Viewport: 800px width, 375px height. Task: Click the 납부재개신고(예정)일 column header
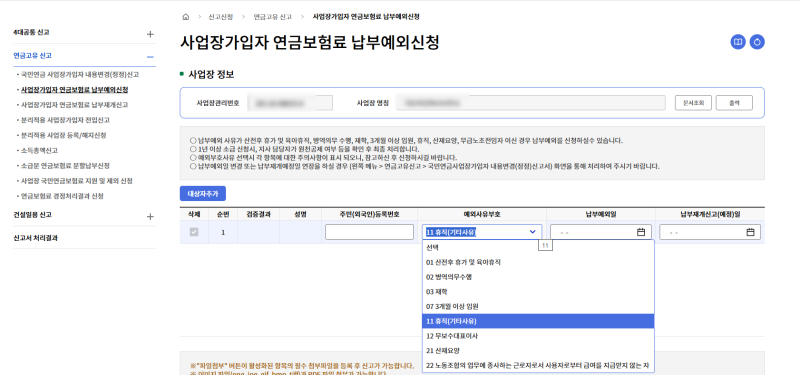click(x=710, y=214)
